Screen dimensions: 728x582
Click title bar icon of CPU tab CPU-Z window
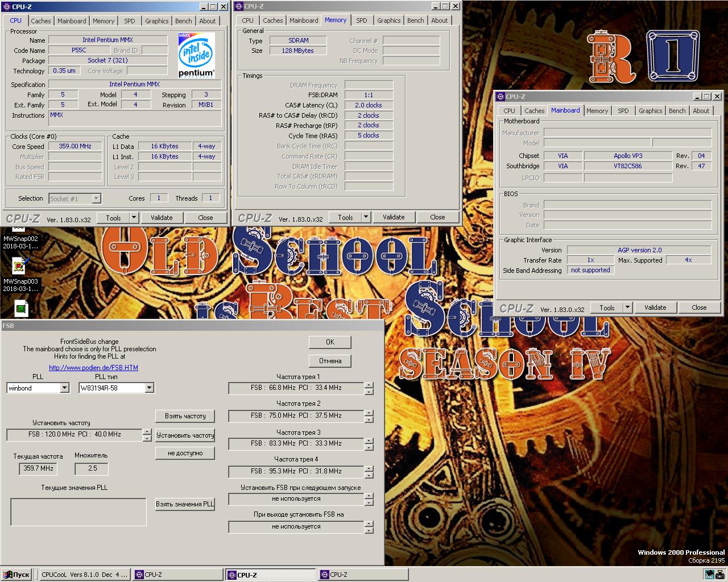pyautogui.click(x=6, y=6)
